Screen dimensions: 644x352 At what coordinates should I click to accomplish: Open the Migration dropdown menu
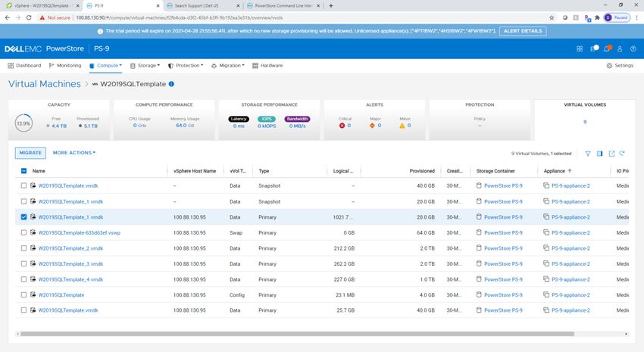(227, 66)
